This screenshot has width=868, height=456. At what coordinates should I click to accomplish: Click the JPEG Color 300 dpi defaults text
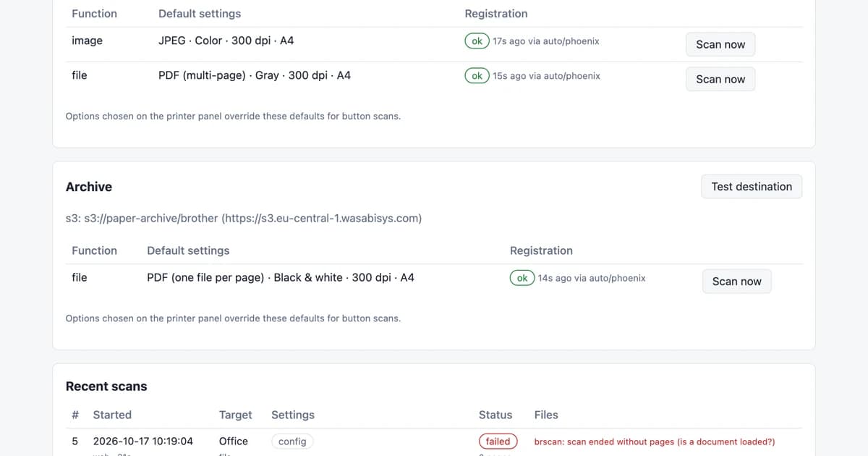(x=226, y=41)
